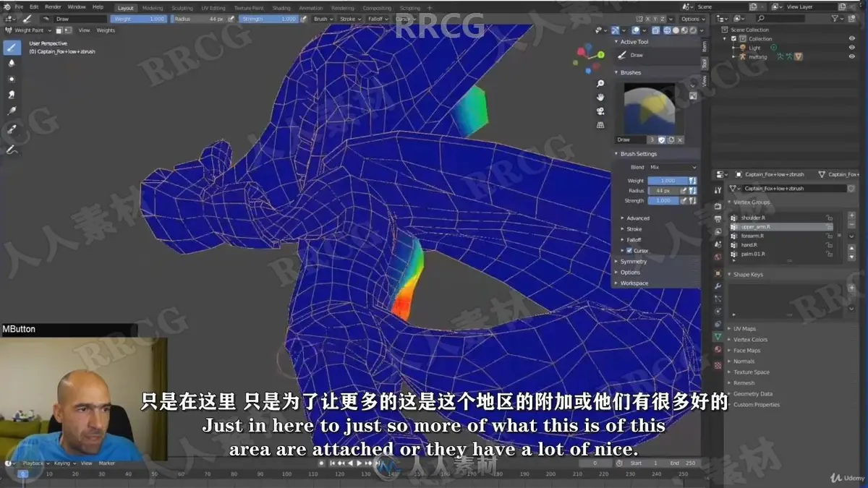Open the Tool properties tab icon
The width and height of the screenshot is (868, 488).
click(718, 189)
